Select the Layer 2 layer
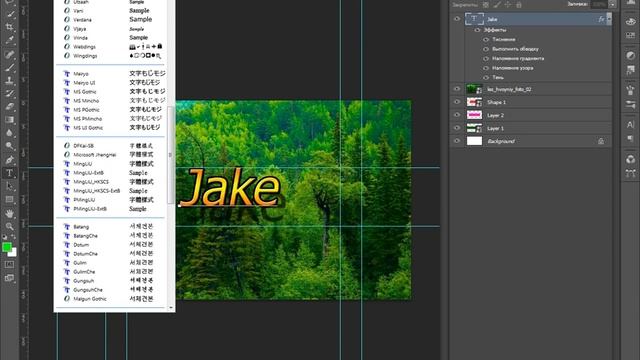 tap(538, 115)
